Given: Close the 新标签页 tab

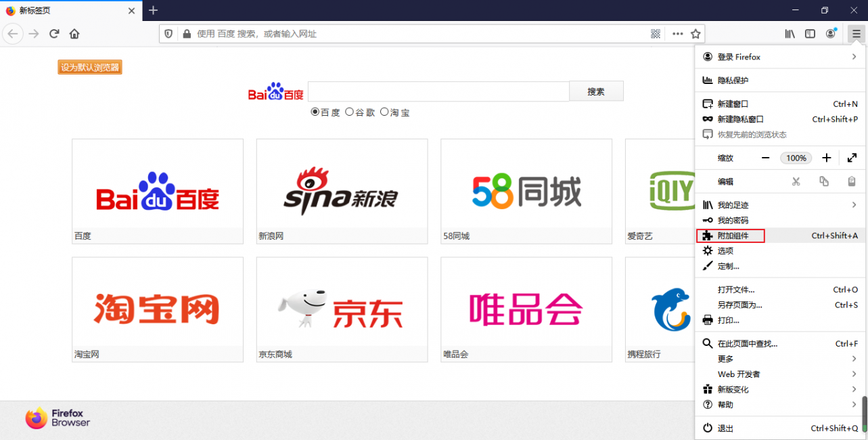Looking at the screenshot, I should tap(132, 10).
